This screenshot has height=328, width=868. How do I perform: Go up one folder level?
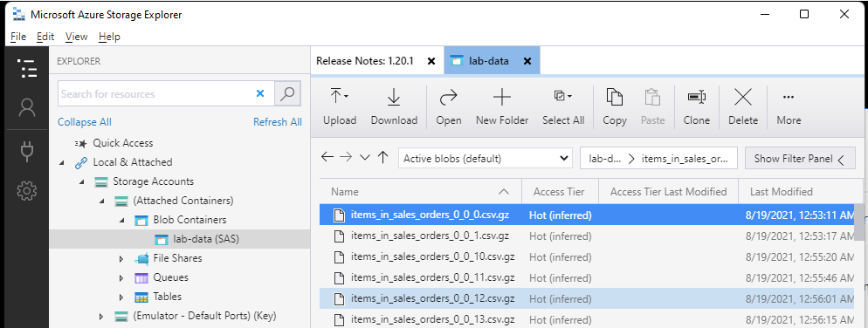click(382, 158)
